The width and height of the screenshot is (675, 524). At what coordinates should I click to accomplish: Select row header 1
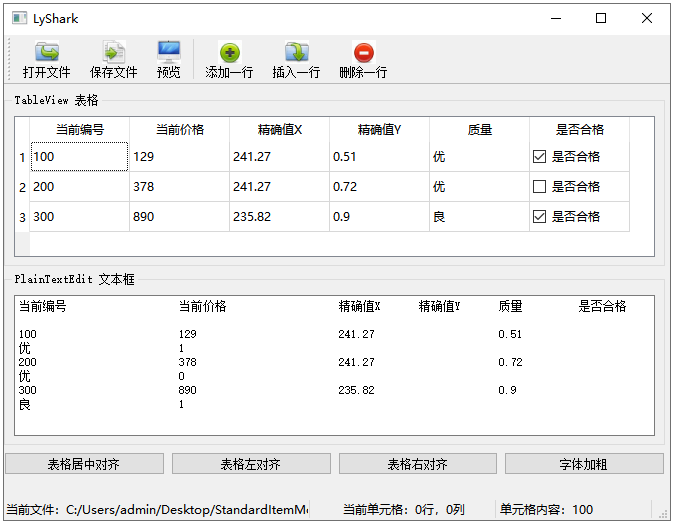pyautogui.click(x=22, y=157)
